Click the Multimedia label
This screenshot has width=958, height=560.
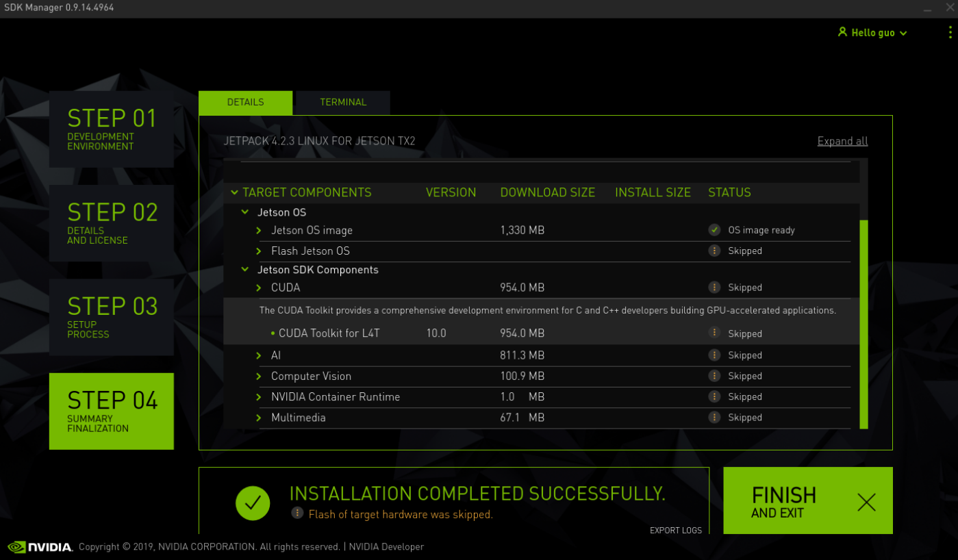(298, 418)
